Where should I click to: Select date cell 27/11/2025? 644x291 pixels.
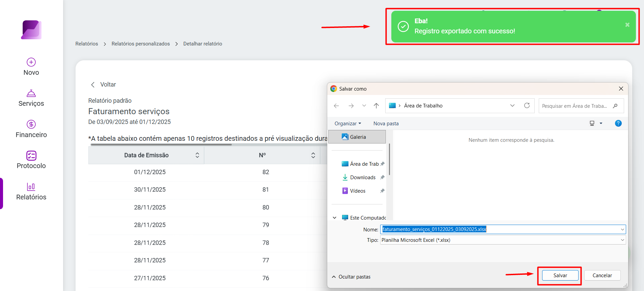pos(150,278)
